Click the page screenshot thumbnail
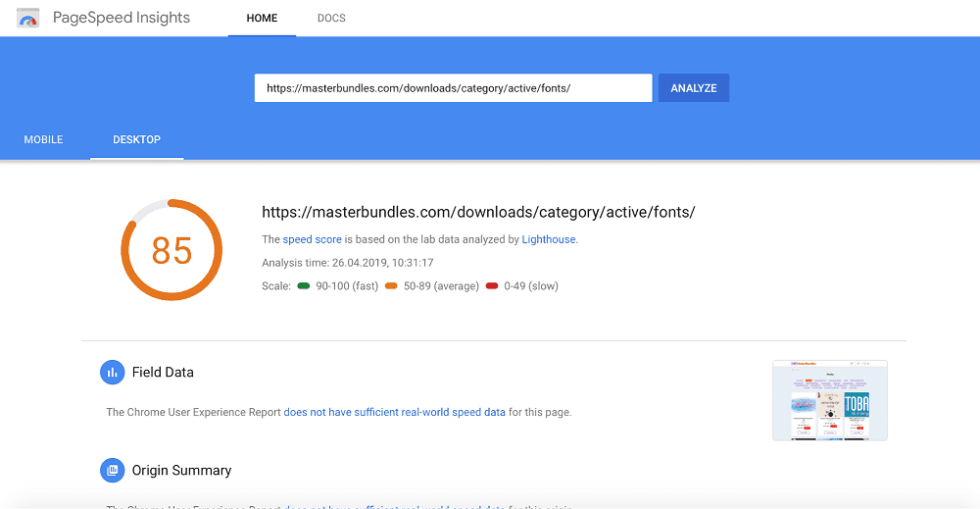The image size is (980, 509). [830, 400]
